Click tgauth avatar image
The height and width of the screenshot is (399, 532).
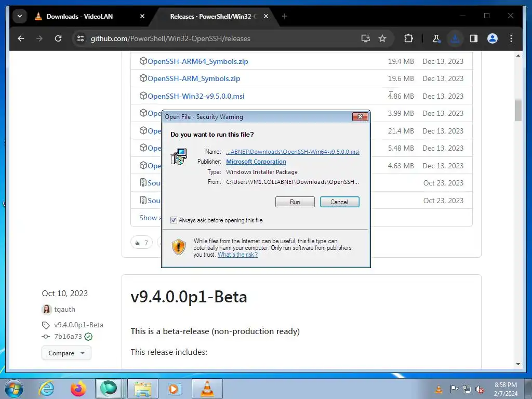point(46,309)
